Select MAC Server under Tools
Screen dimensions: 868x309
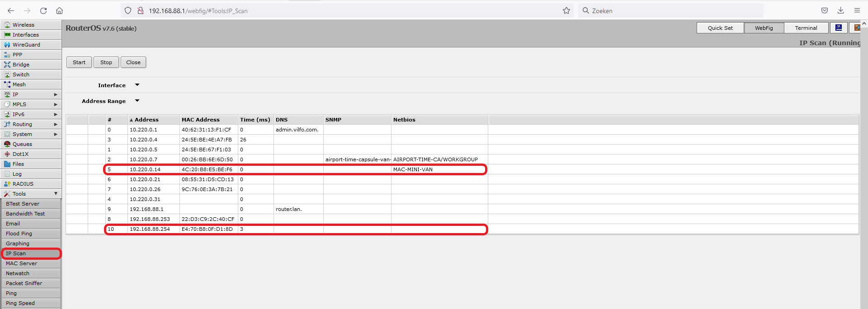pyautogui.click(x=31, y=263)
